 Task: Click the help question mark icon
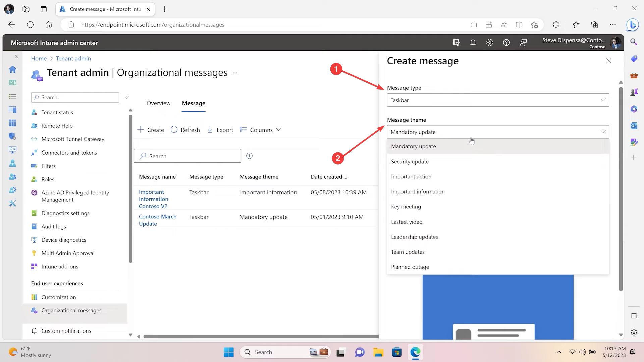(506, 43)
